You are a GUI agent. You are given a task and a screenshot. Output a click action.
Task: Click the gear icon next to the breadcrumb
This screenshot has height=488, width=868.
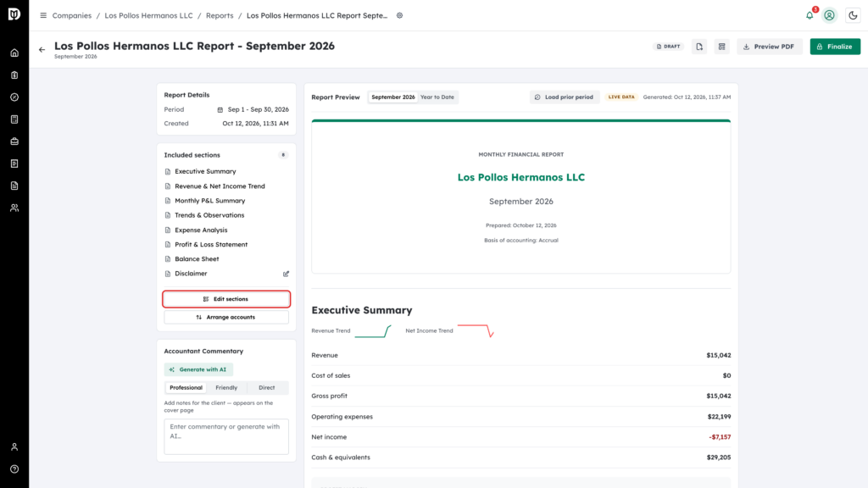click(x=400, y=15)
